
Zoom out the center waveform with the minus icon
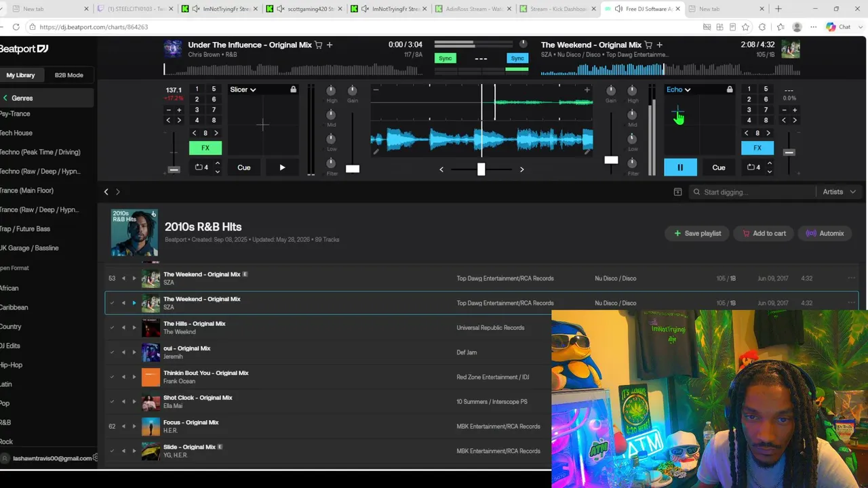(376, 89)
